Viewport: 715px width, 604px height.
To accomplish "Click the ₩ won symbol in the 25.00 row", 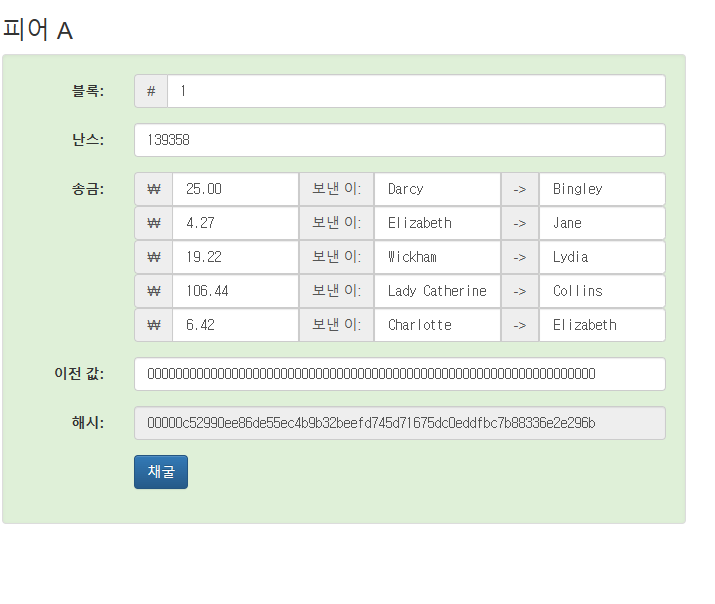I will tap(154, 189).
